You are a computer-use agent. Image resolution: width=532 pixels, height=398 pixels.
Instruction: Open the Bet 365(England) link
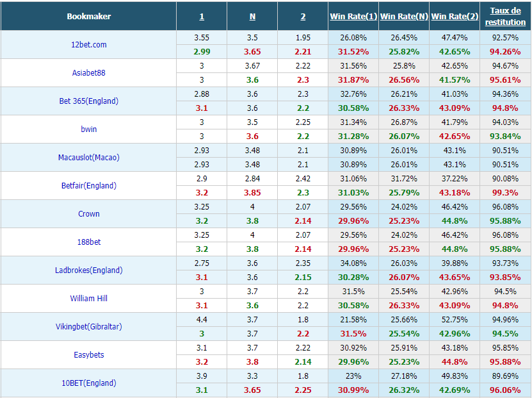(x=89, y=101)
